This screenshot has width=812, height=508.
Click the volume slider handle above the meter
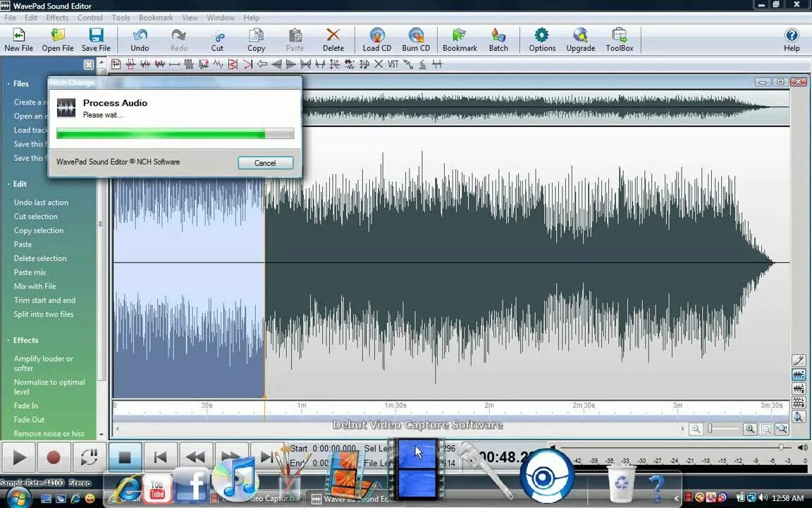pos(781,447)
